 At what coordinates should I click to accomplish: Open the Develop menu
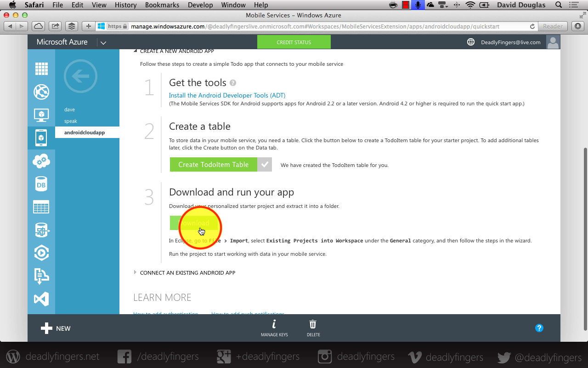coord(200,5)
